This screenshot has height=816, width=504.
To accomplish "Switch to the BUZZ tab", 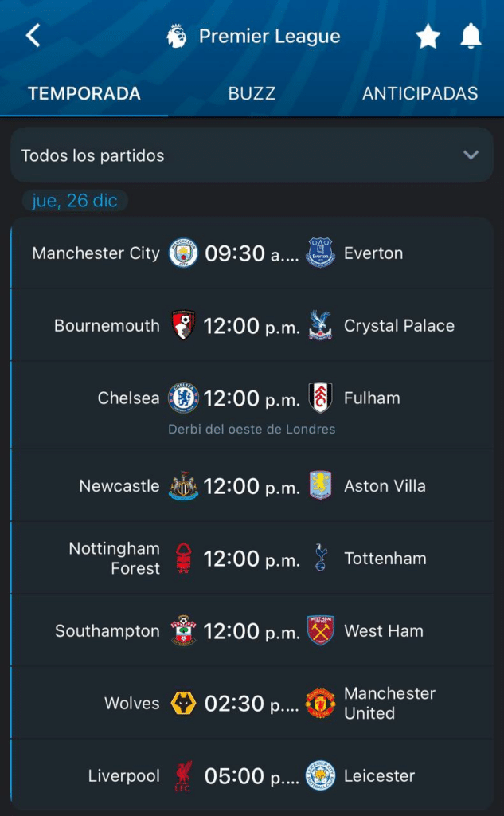I will (x=252, y=93).
